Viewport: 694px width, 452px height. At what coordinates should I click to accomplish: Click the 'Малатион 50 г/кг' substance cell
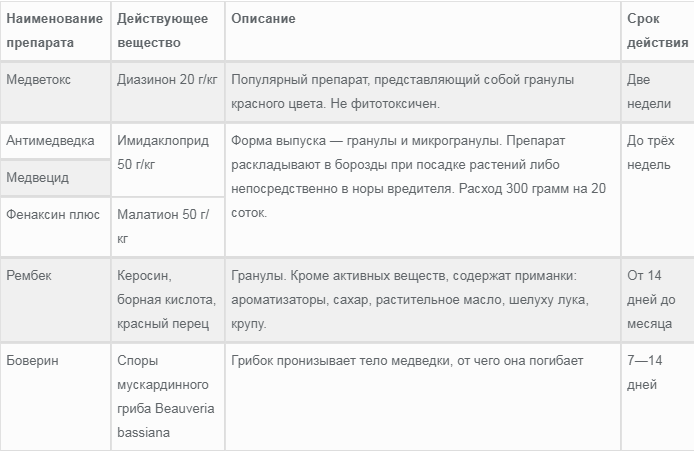tap(163, 225)
